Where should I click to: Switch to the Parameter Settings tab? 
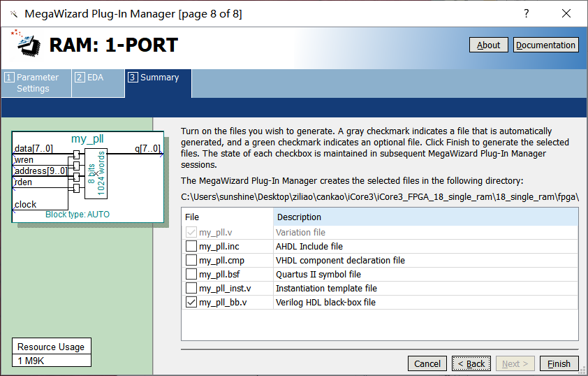point(36,83)
